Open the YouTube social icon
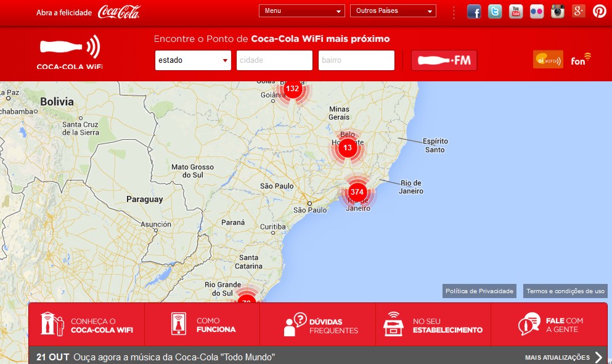This screenshot has height=364, width=612. 516,11
